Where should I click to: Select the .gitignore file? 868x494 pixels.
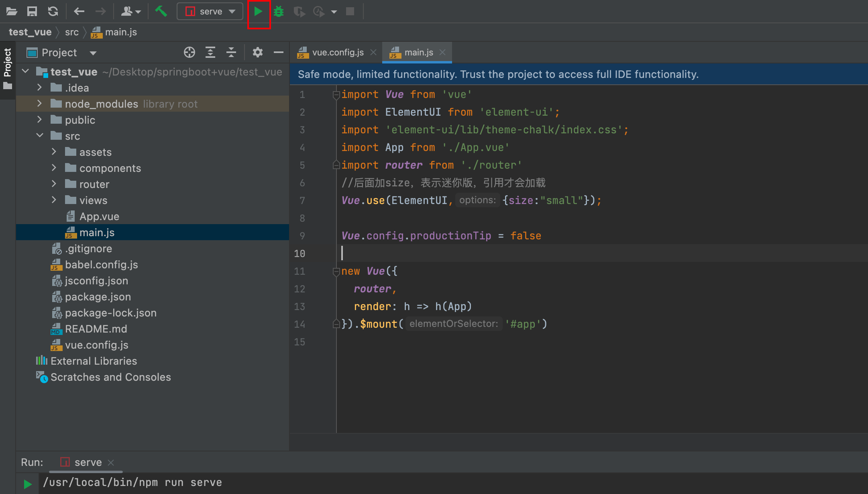click(153, 249)
